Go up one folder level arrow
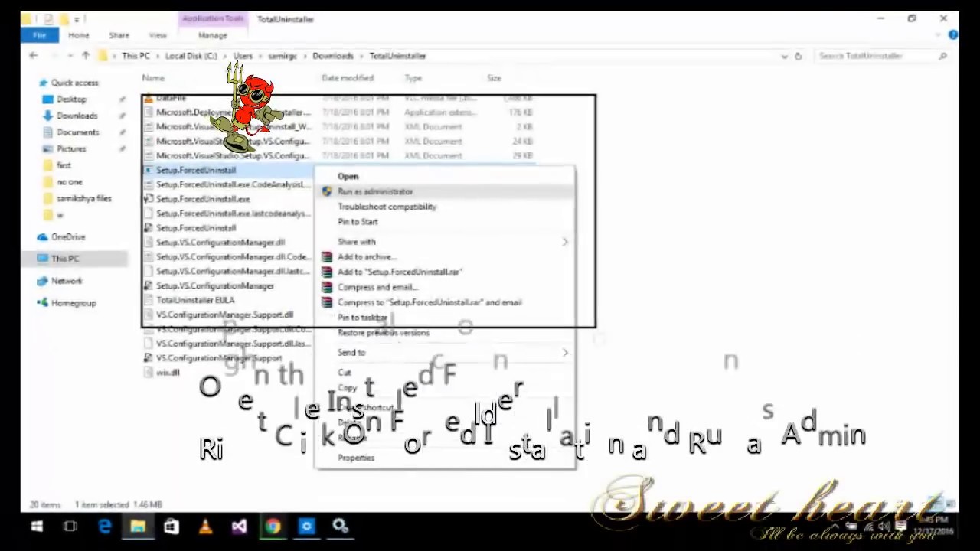 point(86,56)
